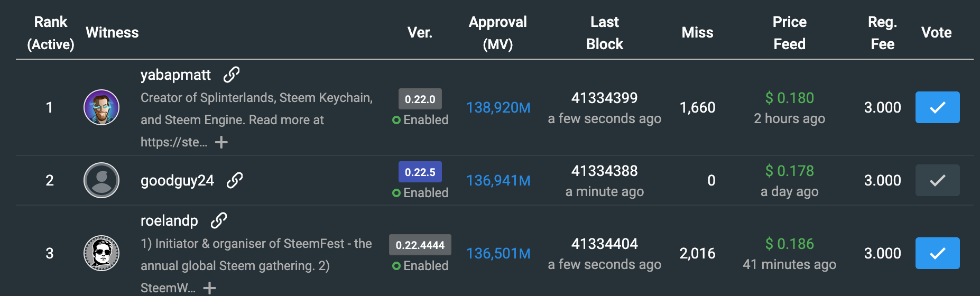Toggle the vote checkmark for roelandp
Screen dimensions: 980x296
tap(937, 253)
